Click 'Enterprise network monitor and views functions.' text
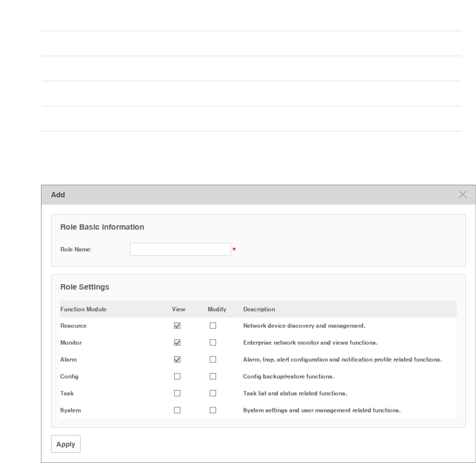The image size is (476, 463). [310, 343]
